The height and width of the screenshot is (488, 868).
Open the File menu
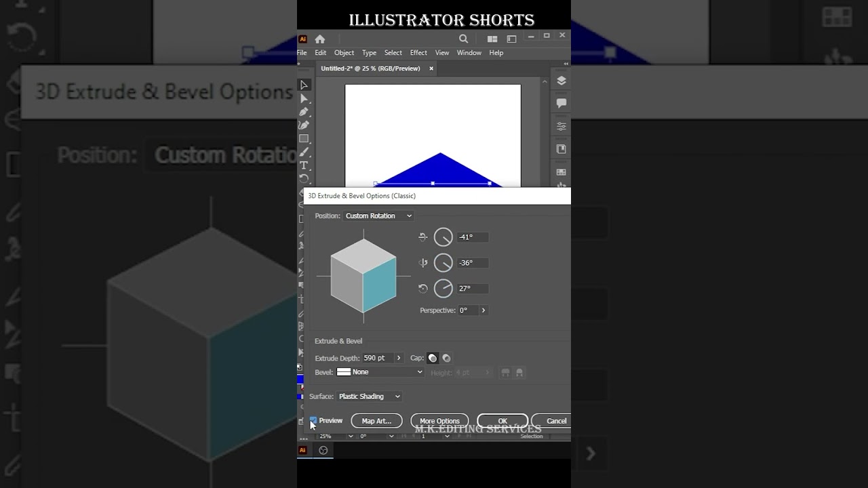(302, 53)
